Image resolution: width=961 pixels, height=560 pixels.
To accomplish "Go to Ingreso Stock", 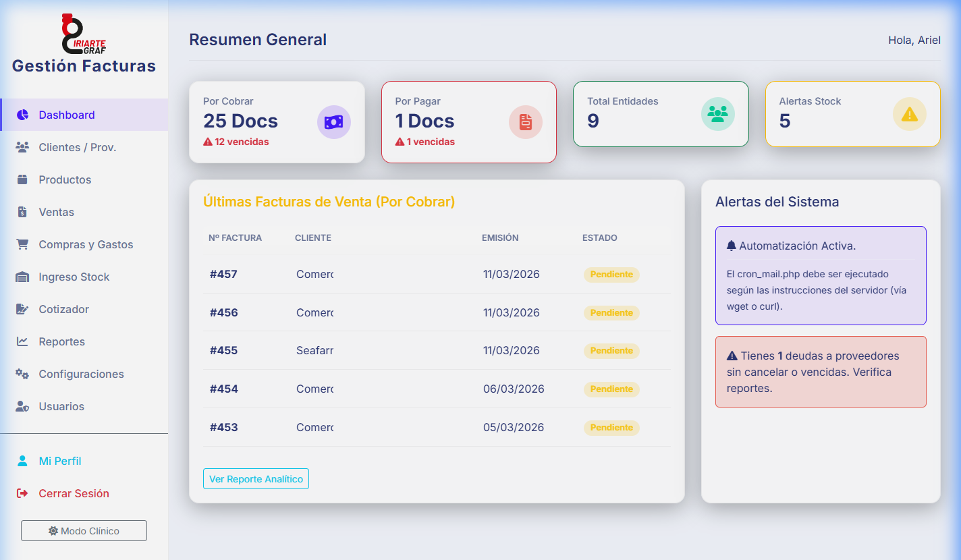I will pyautogui.click(x=84, y=277).
